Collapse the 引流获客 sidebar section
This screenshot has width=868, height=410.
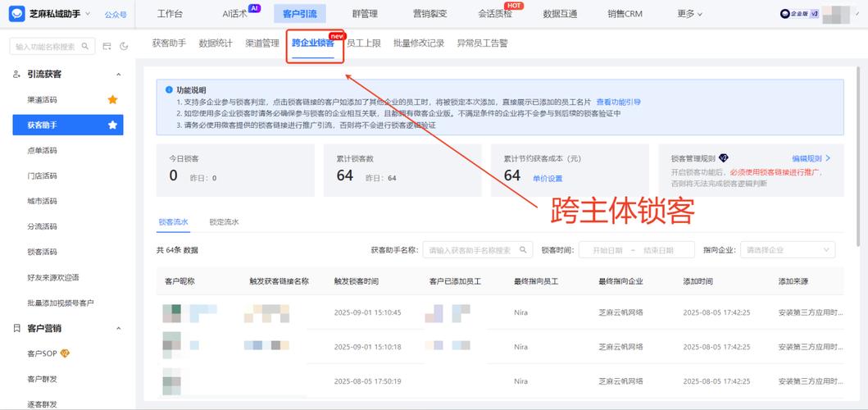click(118, 75)
